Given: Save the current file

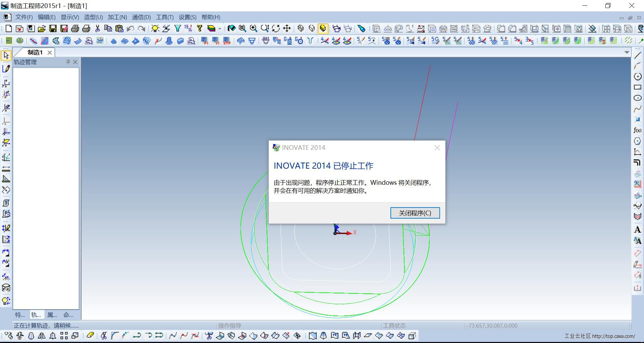Looking at the screenshot, I should click(x=53, y=28).
